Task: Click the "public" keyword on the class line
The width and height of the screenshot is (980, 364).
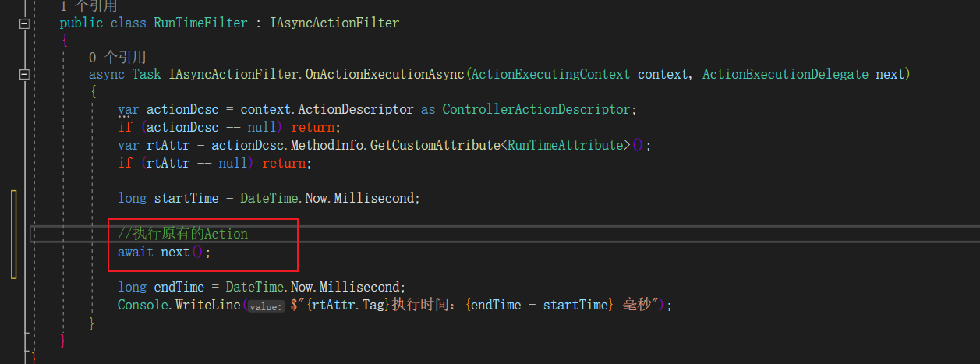Action: click(81, 23)
